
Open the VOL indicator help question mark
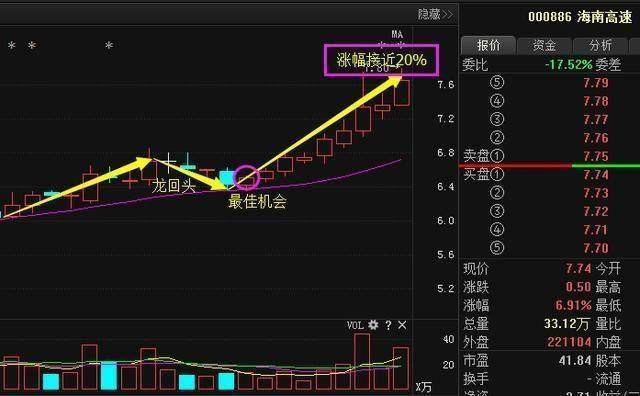tap(388, 325)
